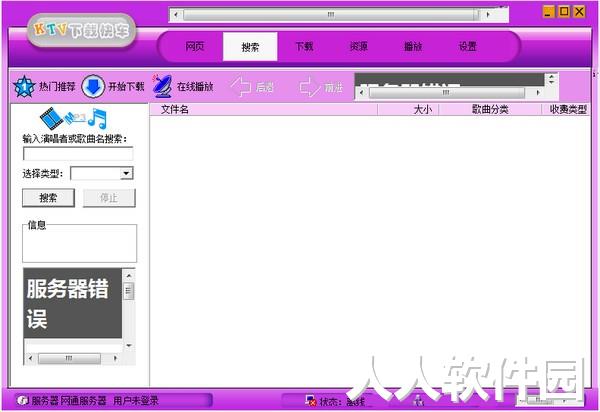This screenshot has width=600, height=412.
Task: Switch to the 资源 tab
Action: pos(359,47)
